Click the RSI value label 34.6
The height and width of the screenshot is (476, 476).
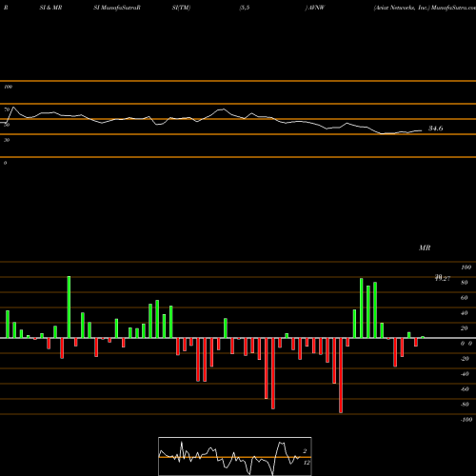pyautogui.click(x=435, y=129)
